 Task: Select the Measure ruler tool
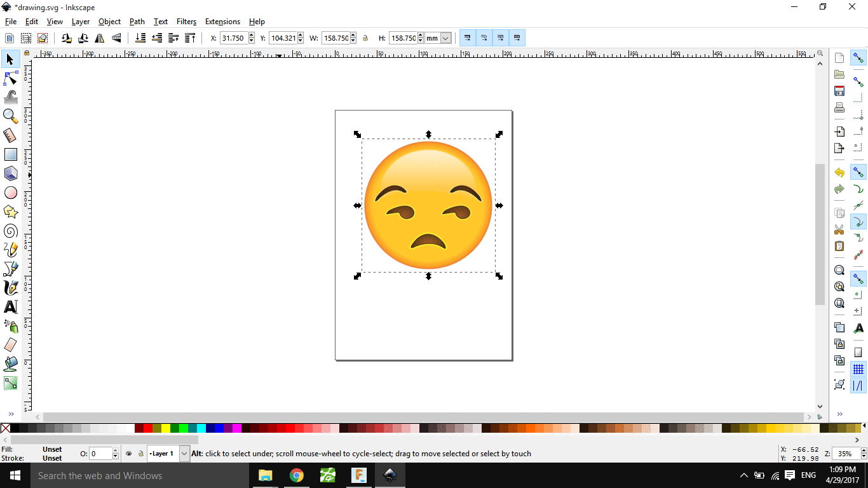[10, 135]
